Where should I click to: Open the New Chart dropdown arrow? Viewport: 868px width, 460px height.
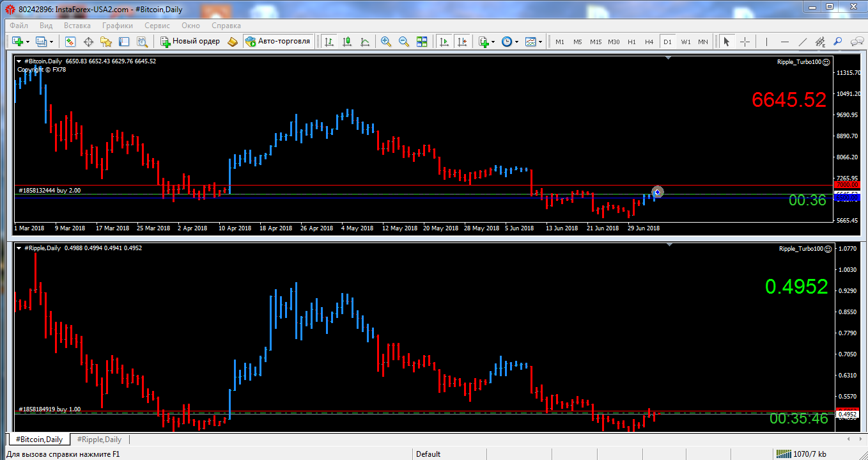27,42
